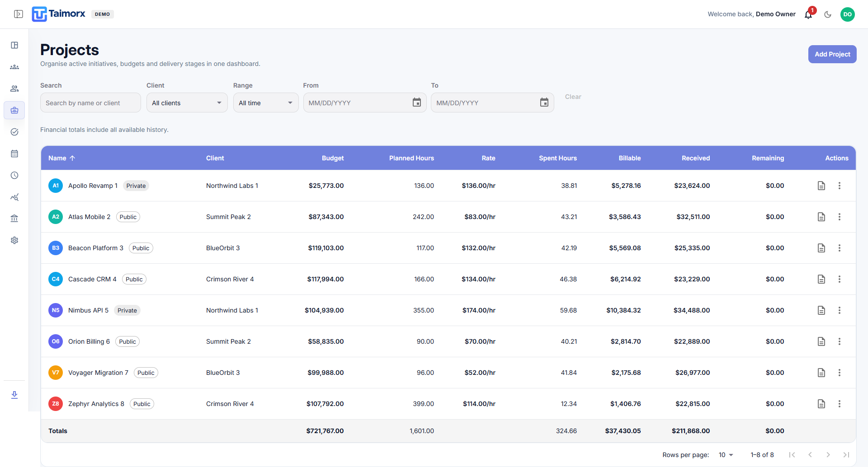Screen dimensions: 868x467
Task: Open the tasks checkmark sidebar icon
Action: coord(14,132)
